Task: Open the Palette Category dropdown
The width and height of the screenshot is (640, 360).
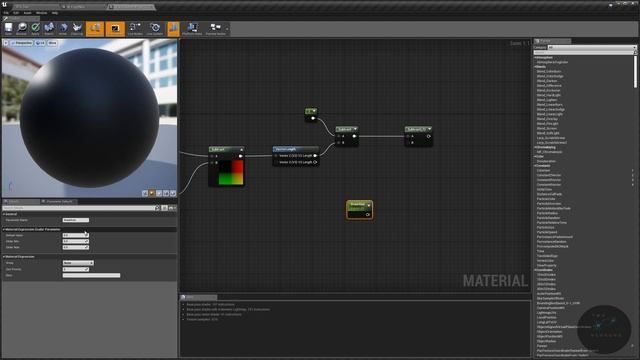Action: pos(591,48)
